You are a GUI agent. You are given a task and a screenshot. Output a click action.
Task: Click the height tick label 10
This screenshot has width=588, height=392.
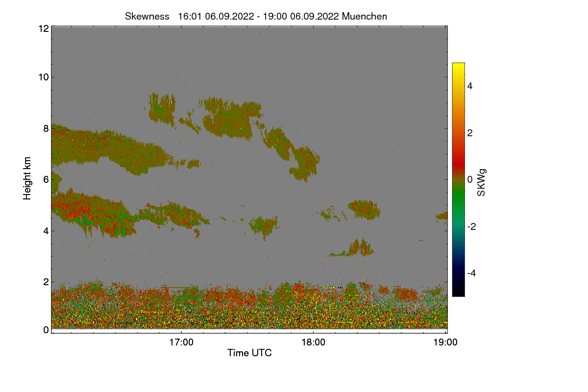click(43, 77)
